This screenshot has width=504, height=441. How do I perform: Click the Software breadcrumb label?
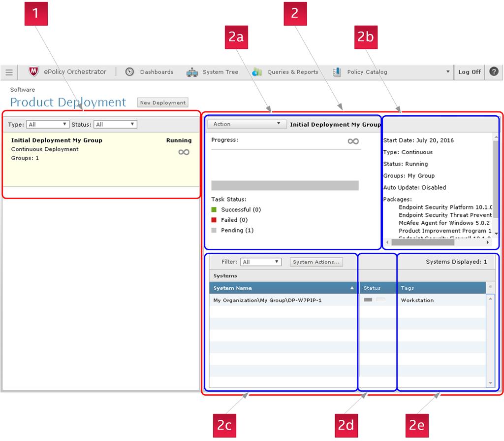[x=23, y=90]
